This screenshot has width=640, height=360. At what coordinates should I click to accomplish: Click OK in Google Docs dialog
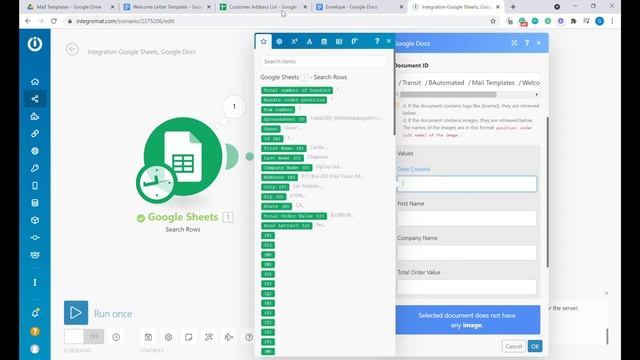(x=535, y=347)
